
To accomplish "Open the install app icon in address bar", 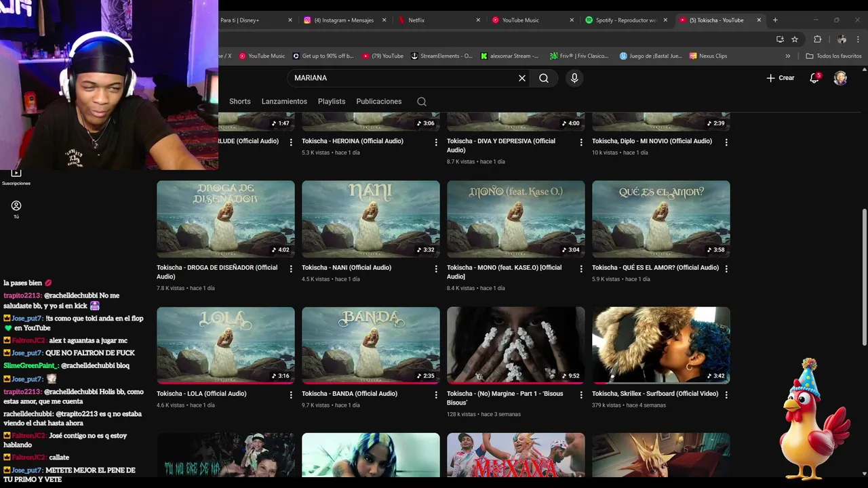I will pyautogui.click(x=780, y=39).
